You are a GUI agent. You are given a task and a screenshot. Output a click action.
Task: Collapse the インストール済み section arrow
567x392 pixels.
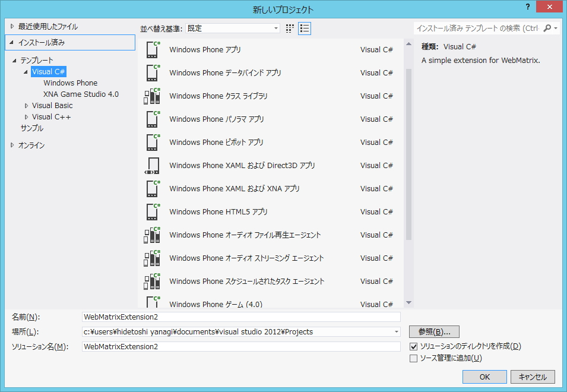tap(11, 42)
